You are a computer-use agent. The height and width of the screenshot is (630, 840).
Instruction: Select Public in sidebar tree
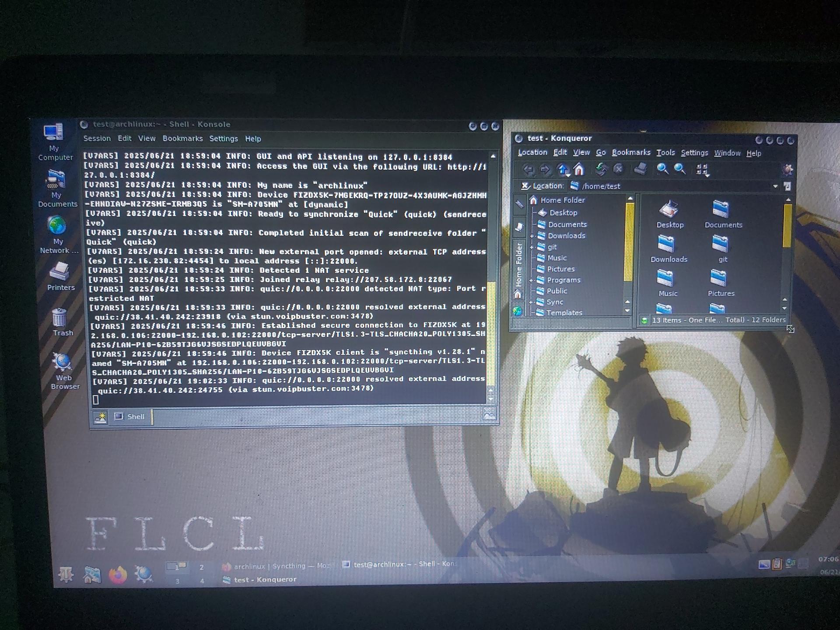click(551, 291)
